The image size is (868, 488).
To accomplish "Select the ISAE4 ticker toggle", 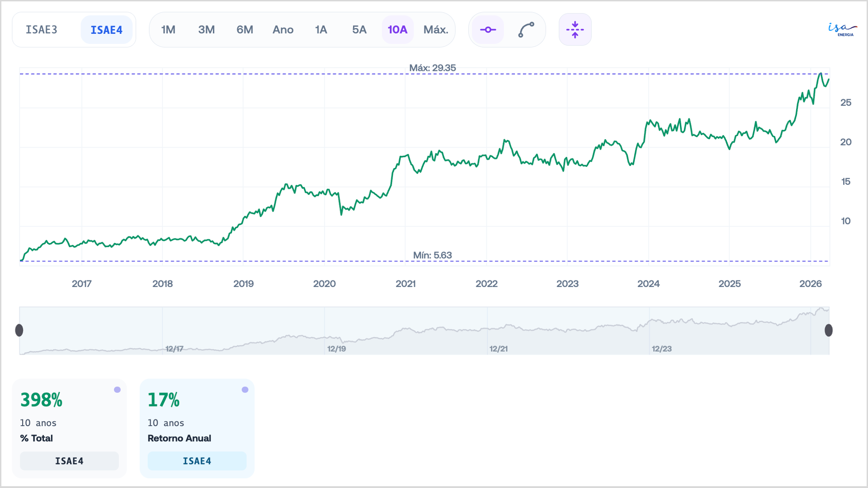I will (107, 30).
